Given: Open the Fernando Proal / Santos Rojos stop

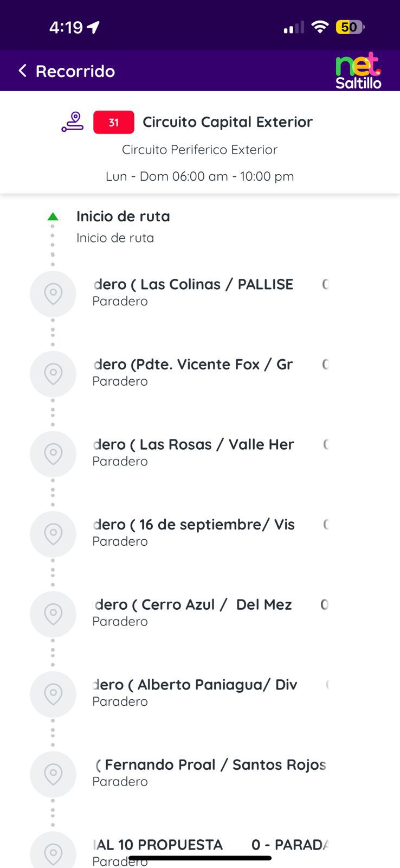Looking at the screenshot, I should pyautogui.click(x=211, y=765).
